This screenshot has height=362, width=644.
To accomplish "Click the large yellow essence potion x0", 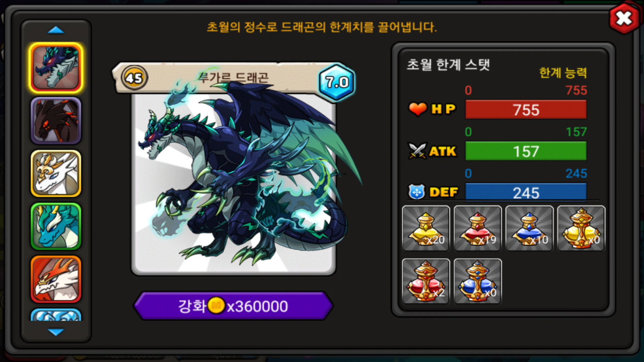I will tap(581, 228).
